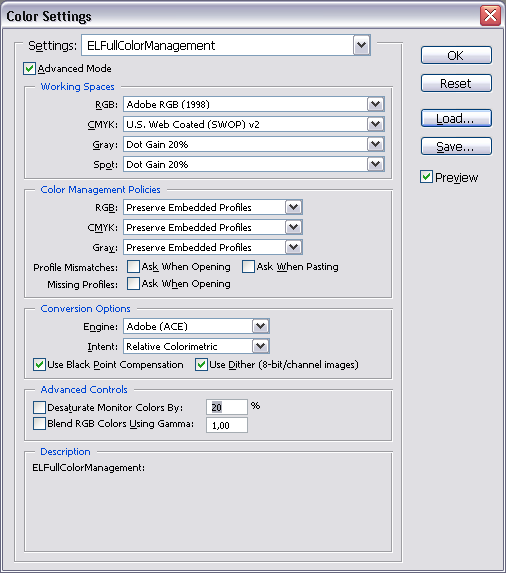Open the Load... settings dialog
The image size is (506, 573).
pos(456,118)
